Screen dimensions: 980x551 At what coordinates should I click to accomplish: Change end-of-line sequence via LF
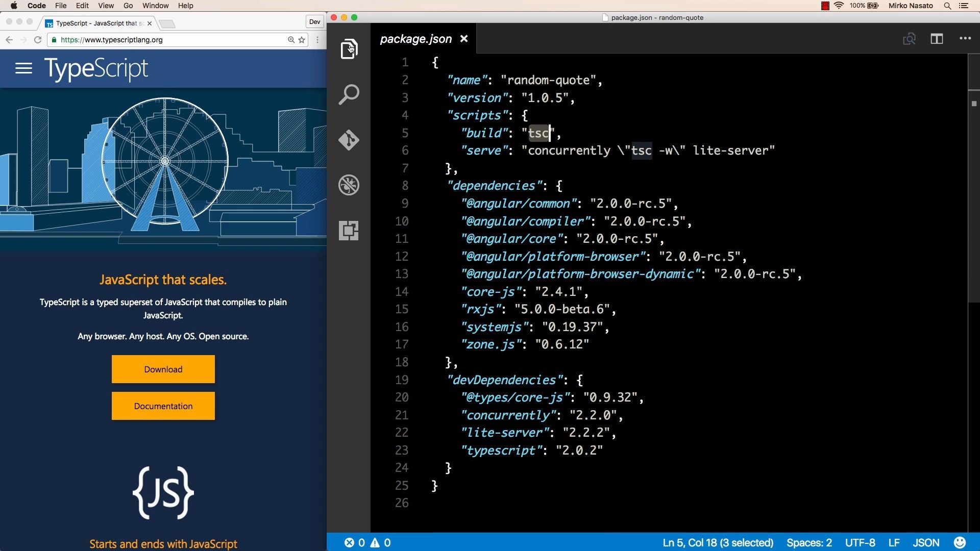pos(894,543)
